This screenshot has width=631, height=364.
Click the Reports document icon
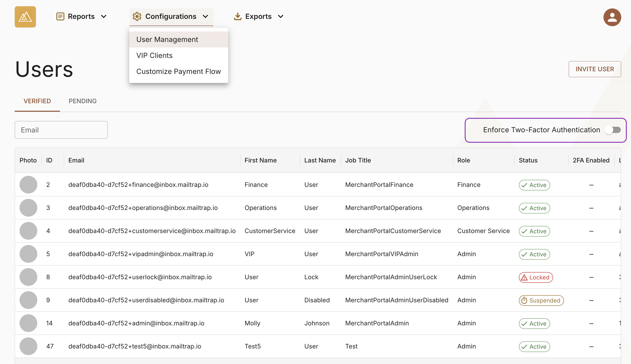pyautogui.click(x=60, y=16)
